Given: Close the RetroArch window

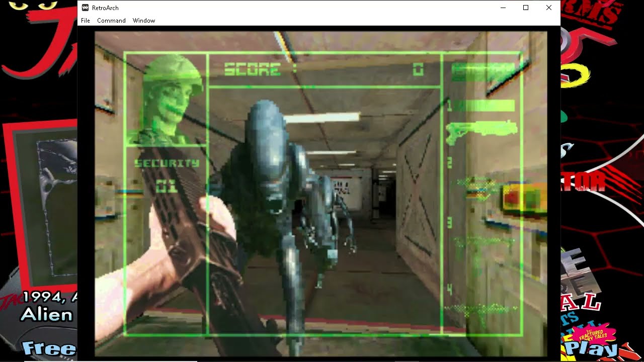Looking at the screenshot, I should pyautogui.click(x=549, y=8).
